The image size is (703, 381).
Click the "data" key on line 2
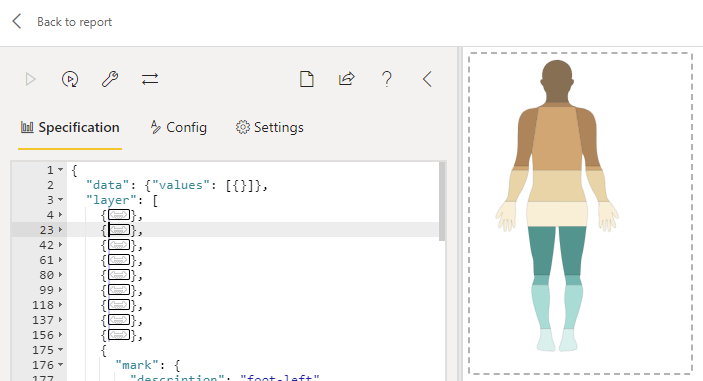(x=108, y=185)
